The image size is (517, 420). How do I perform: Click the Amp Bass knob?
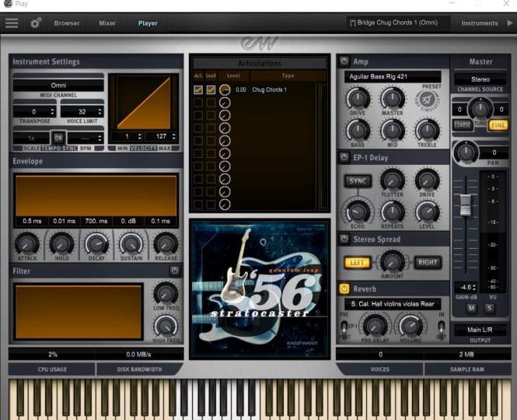pos(358,131)
